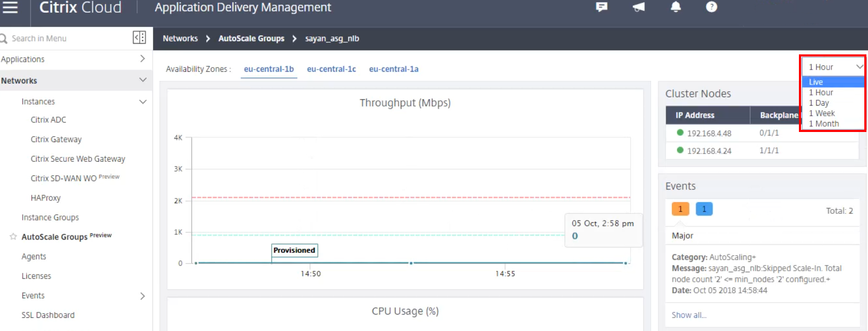Open the hamburger navigation menu
868x331 pixels.
click(x=10, y=7)
